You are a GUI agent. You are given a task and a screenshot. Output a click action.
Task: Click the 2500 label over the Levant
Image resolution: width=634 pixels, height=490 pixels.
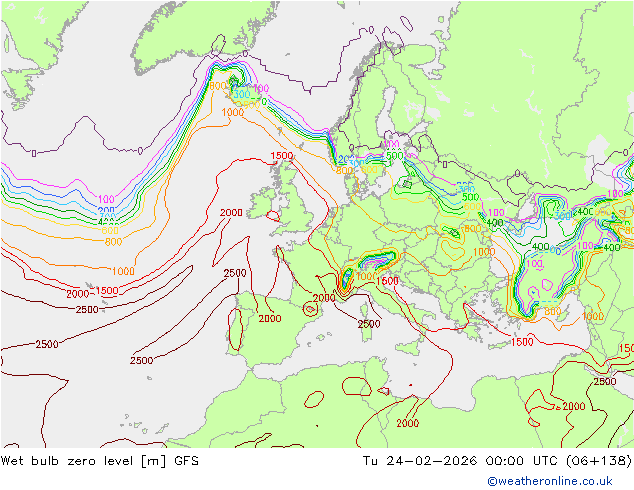tap(605, 382)
